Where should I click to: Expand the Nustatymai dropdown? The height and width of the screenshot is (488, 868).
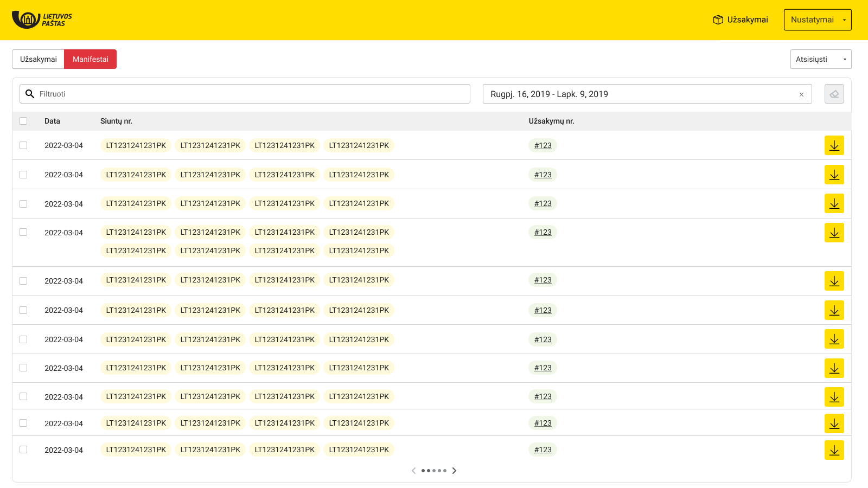pyautogui.click(x=818, y=20)
